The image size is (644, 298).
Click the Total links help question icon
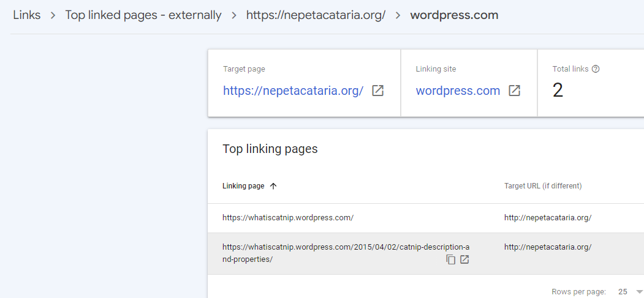pyautogui.click(x=596, y=69)
